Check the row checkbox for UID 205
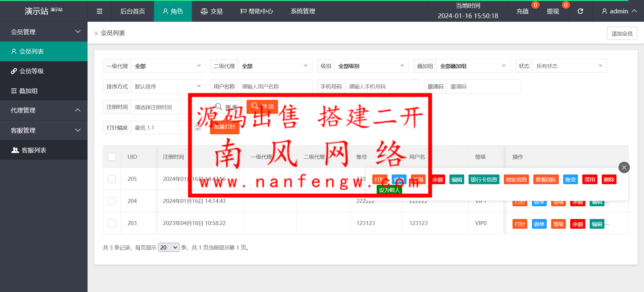644x292 pixels. [x=112, y=179]
